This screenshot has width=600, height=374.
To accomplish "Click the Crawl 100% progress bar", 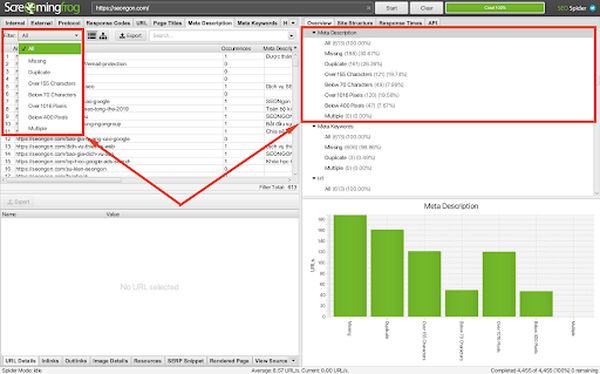I will (495, 8).
